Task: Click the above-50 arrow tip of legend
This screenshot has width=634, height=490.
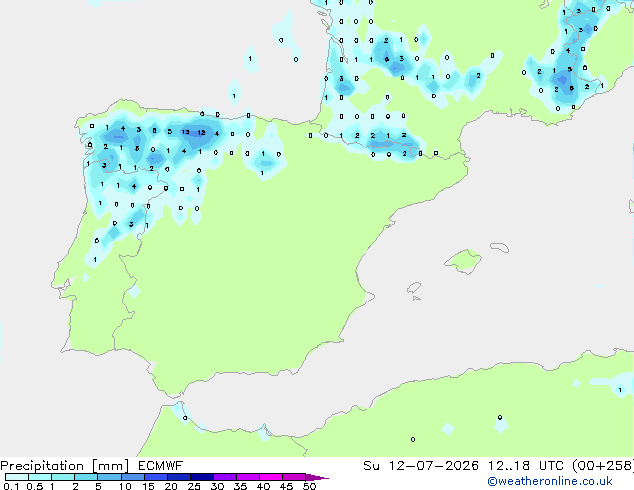Action: pyautogui.click(x=317, y=477)
